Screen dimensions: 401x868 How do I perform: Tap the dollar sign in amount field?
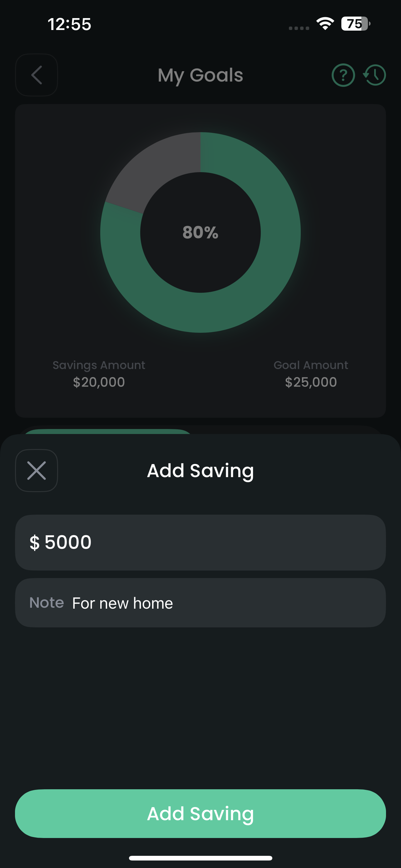point(34,542)
